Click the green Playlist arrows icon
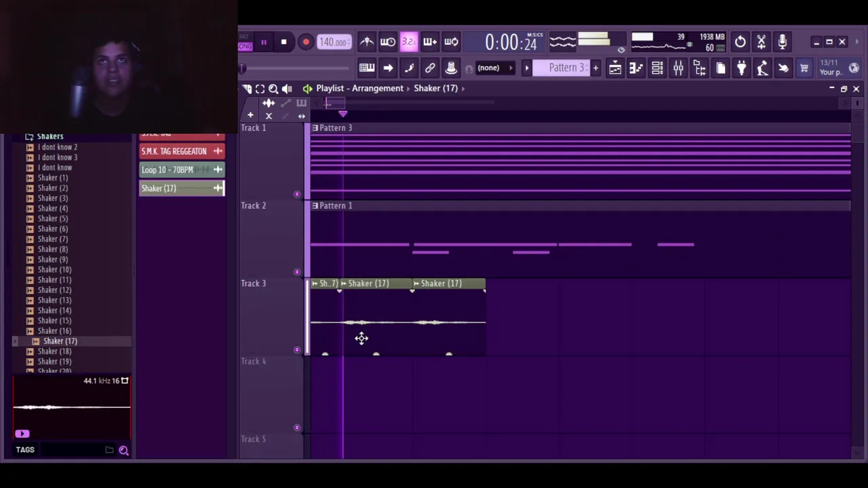 point(307,88)
